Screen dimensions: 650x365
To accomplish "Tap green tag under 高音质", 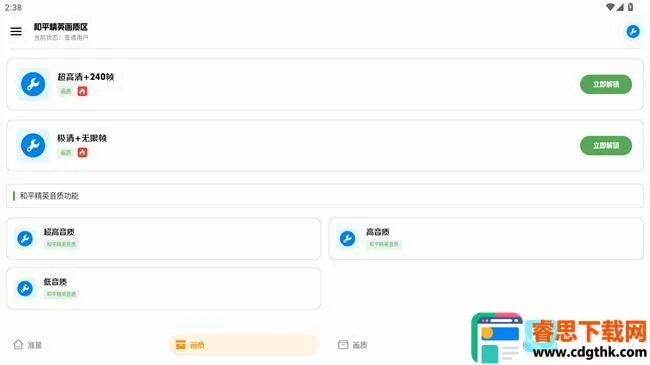I will click(383, 244).
